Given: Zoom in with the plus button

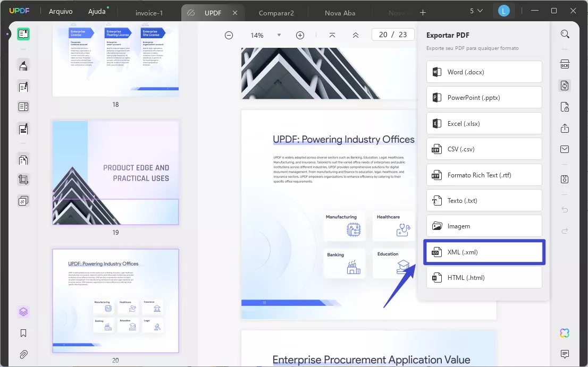Looking at the screenshot, I should (300, 35).
